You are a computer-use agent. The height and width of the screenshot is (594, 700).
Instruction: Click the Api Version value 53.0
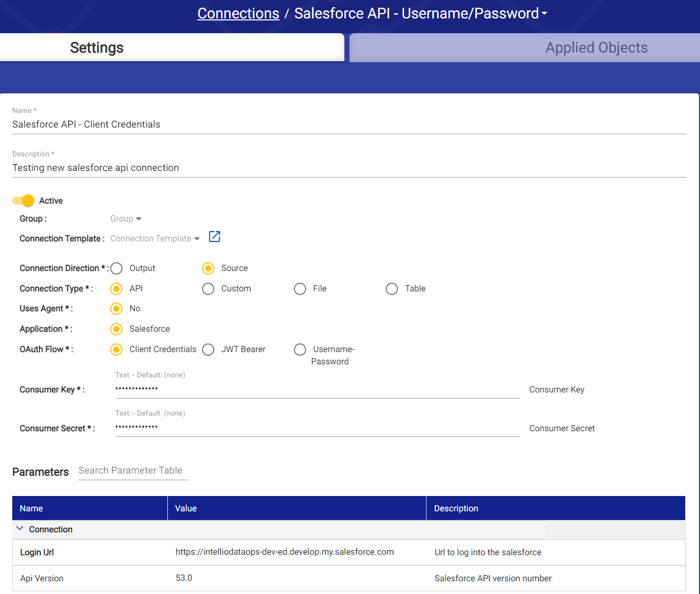(184, 578)
